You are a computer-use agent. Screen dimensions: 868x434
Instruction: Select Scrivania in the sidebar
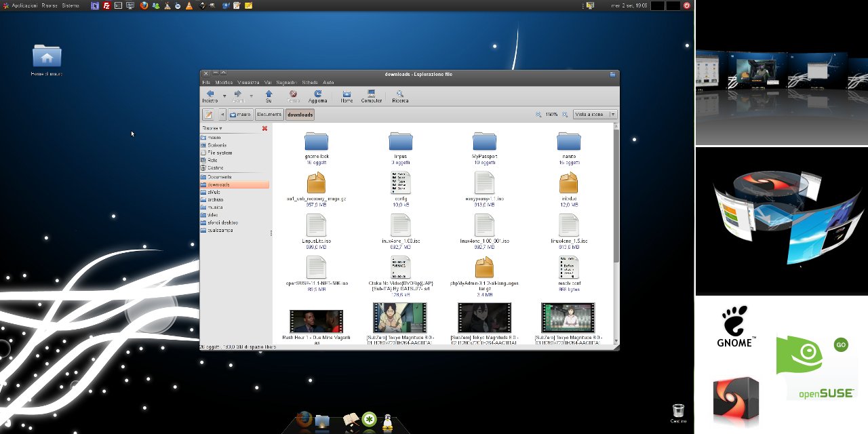point(235,145)
